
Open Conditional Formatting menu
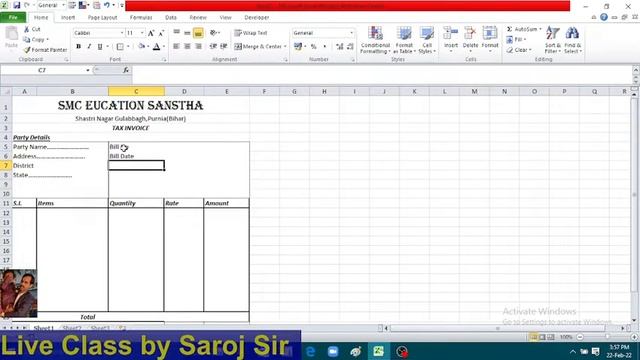pyautogui.click(x=375, y=40)
